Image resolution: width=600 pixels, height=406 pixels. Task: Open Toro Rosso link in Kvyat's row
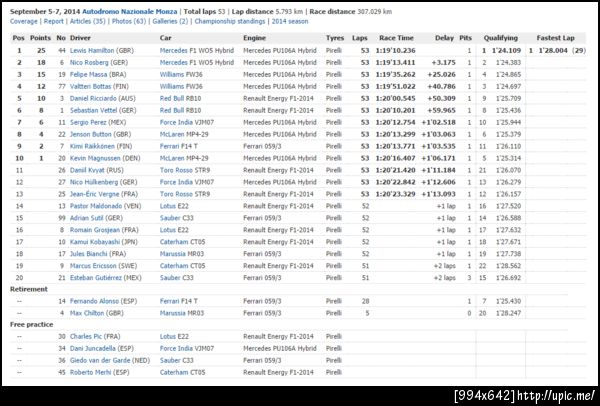pos(176,170)
